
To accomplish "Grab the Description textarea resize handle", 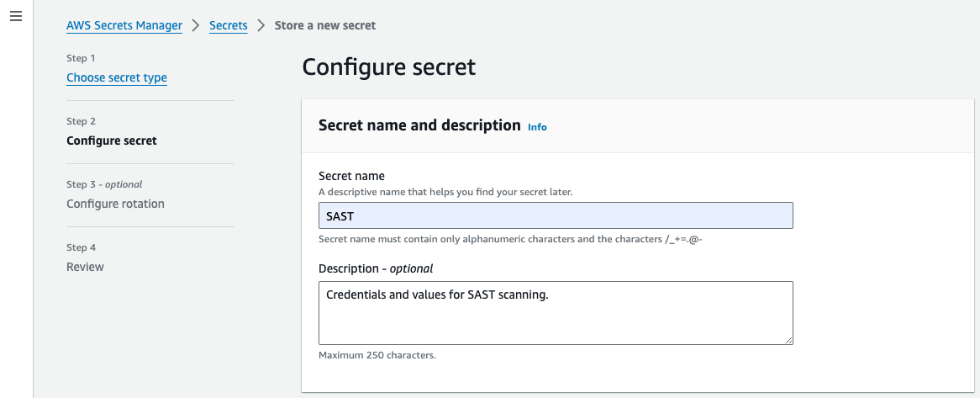I will point(788,340).
